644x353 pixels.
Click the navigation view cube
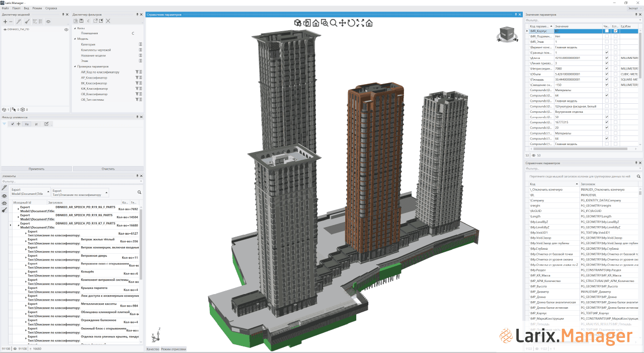point(505,35)
